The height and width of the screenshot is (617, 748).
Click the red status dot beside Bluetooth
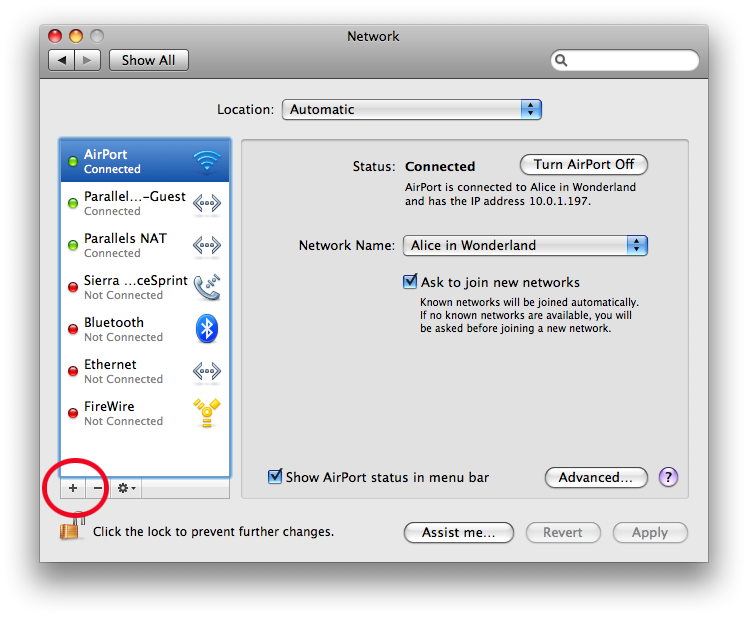pos(73,329)
